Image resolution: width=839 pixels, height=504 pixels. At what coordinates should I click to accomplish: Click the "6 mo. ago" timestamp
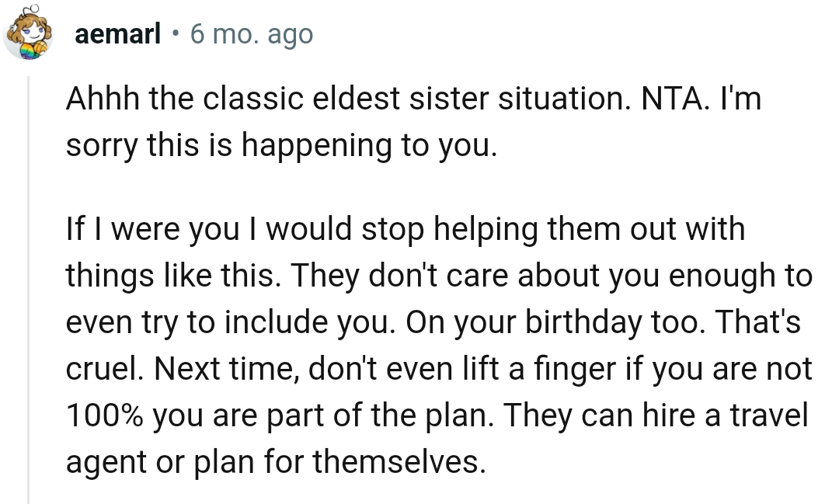[251, 35]
